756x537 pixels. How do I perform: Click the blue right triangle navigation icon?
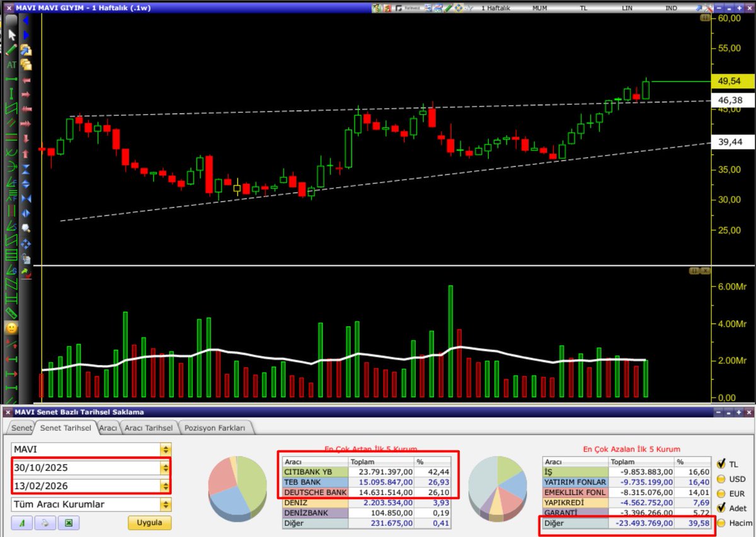click(26, 35)
